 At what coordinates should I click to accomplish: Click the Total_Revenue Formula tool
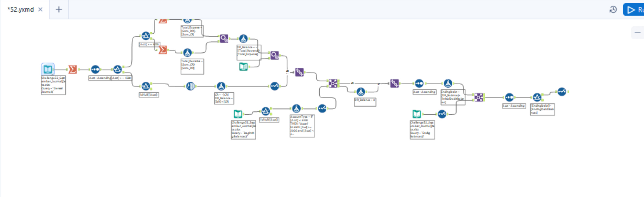pos(187,53)
